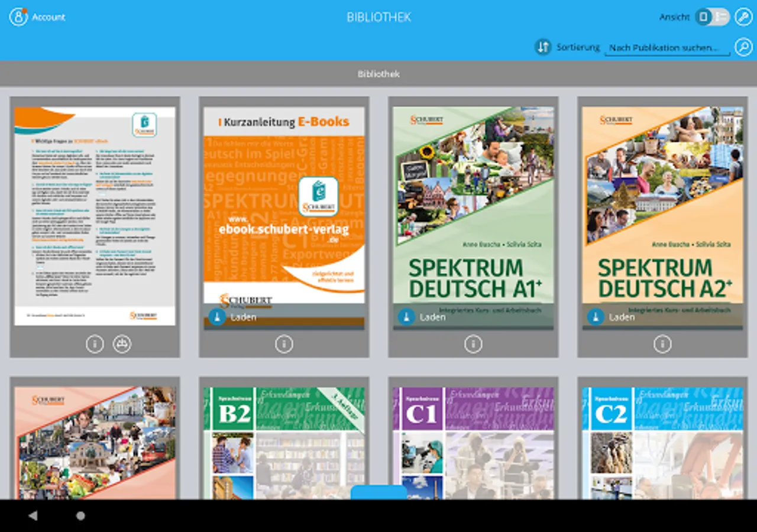Tap the Android back navigation button
Viewport: 757px width, 532px height.
[x=33, y=515]
